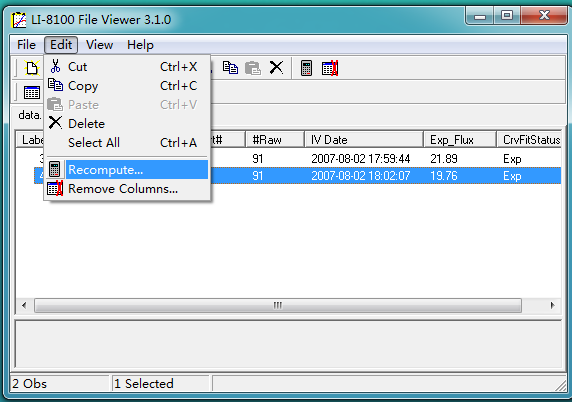
Task: Open the File menu
Action: pos(26,45)
